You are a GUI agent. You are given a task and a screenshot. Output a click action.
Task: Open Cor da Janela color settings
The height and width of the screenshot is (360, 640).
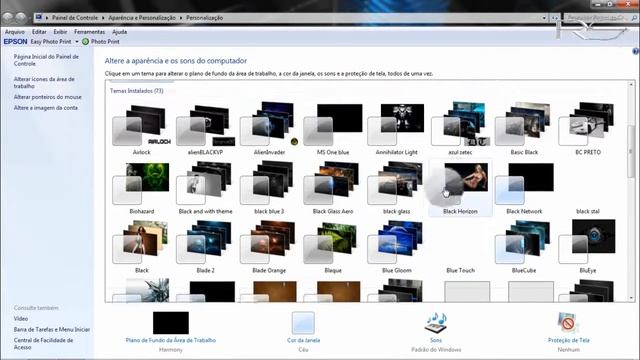click(x=303, y=340)
